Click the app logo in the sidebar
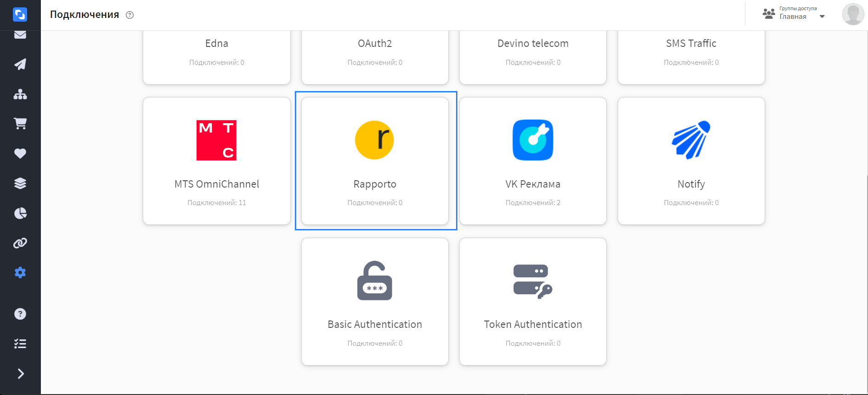Screen dimensions: 868x395 (x=20, y=15)
